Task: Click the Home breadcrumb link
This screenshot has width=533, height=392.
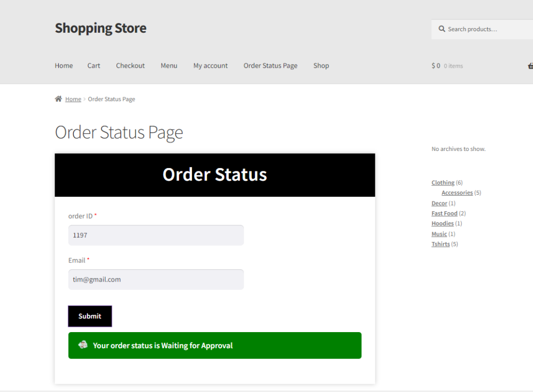Action: pos(73,99)
